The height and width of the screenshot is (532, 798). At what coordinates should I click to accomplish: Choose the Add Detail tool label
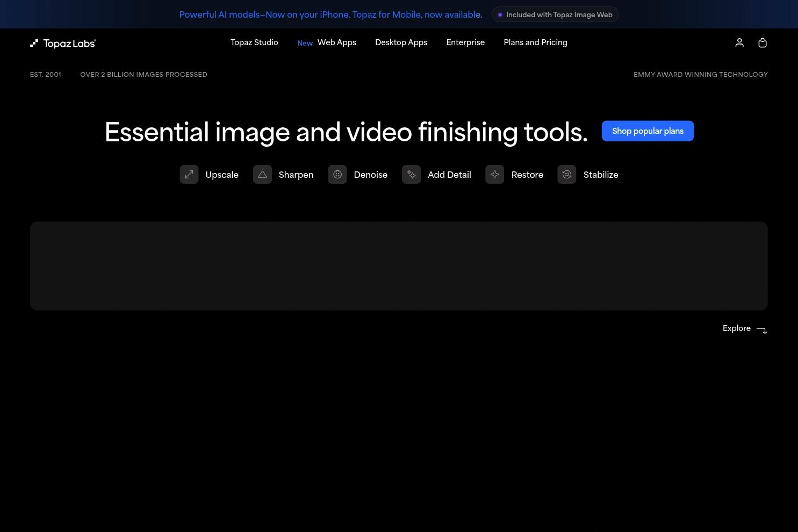tap(449, 175)
